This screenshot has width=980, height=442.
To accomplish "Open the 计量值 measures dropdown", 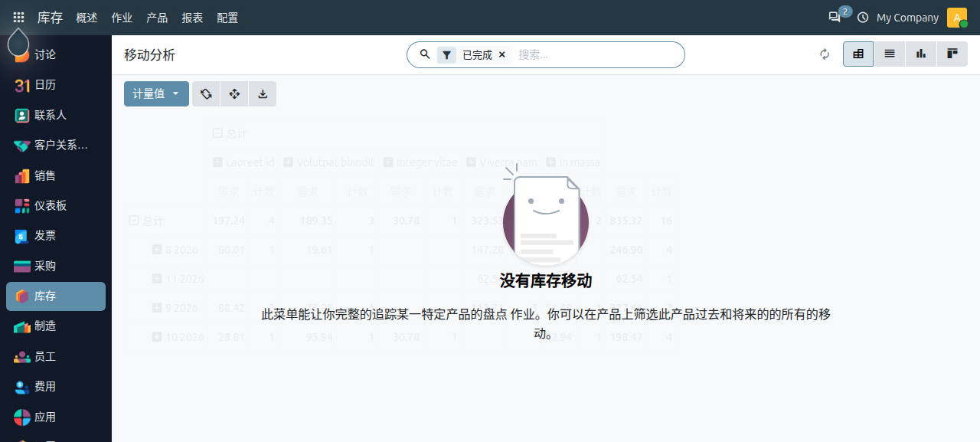I will [156, 94].
